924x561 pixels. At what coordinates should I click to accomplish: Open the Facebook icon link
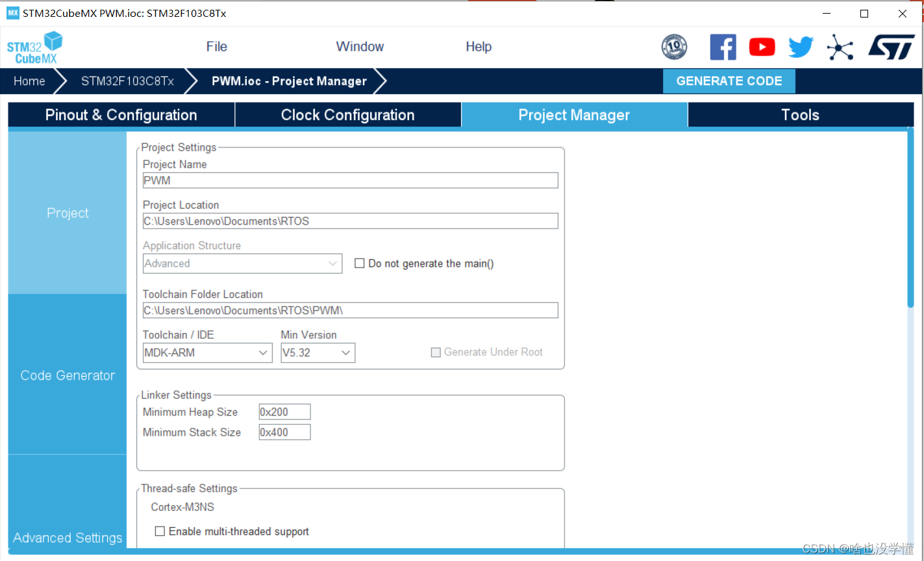723,47
